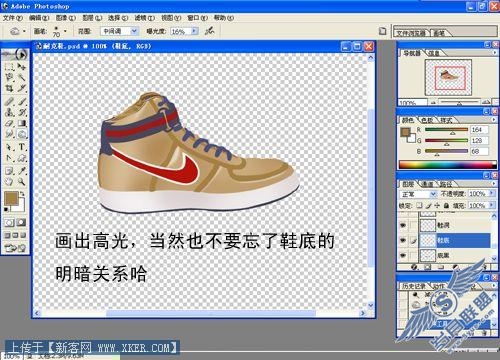This screenshot has height=360, width=500.
Task: Select the Eraser tool
Action: 9,123
